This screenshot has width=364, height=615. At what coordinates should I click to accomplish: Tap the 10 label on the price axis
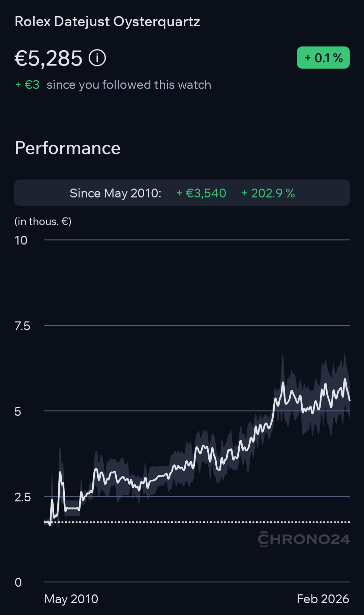tap(21, 240)
